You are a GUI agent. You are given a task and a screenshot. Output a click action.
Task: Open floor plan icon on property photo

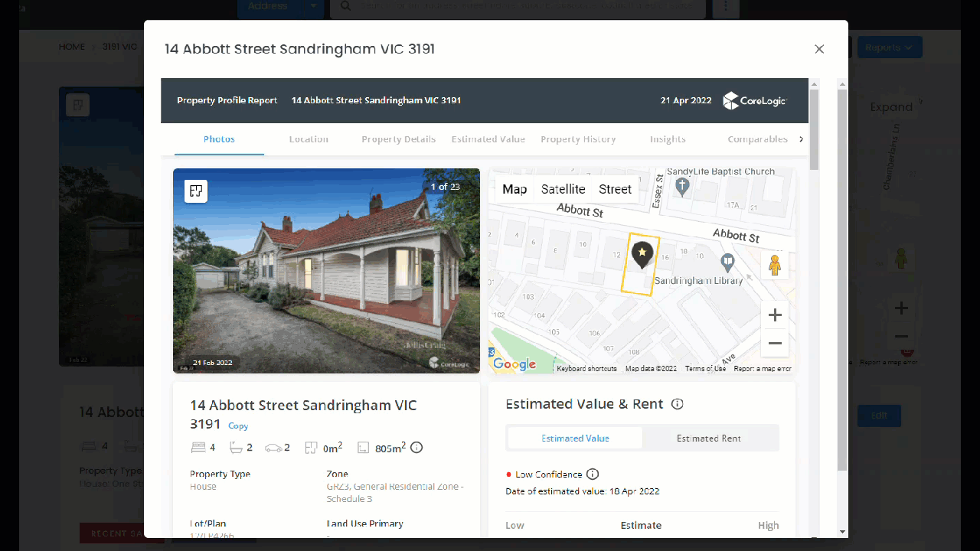[196, 191]
